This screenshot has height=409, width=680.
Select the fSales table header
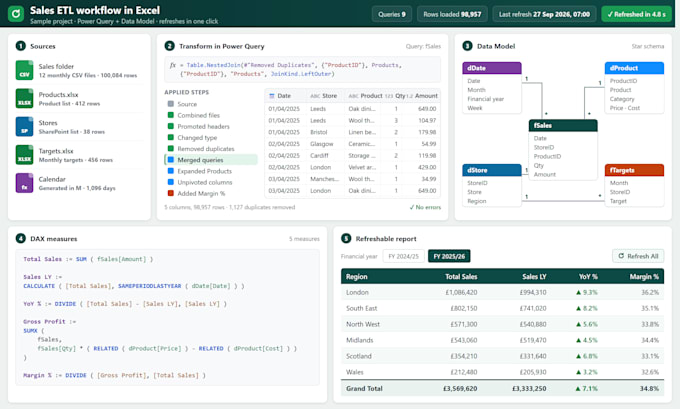(x=563, y=125)
